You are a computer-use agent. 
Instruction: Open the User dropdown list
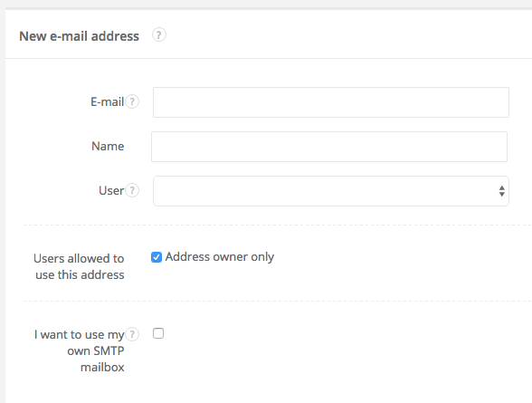(x=331, y=191)
